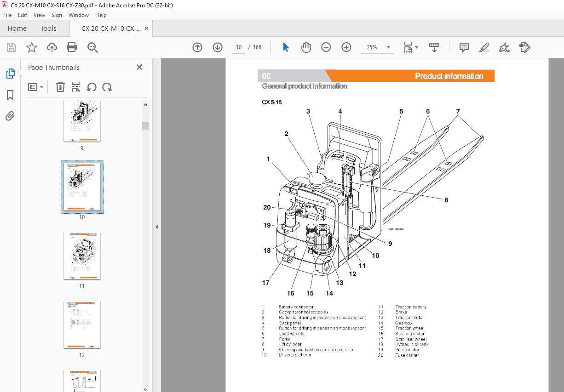Screen dimensions: 564x392
Task: Add a comment with the note icon
Action: pyautogui.click(x=464, y=47)
